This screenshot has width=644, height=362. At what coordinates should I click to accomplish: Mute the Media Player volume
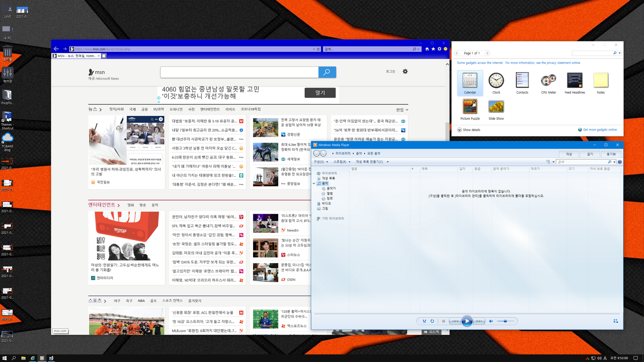coord(491,321)
